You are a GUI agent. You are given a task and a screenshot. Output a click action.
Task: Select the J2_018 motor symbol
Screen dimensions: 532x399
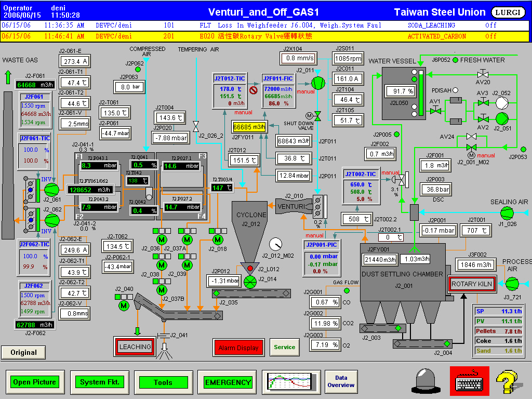(218, 240)
